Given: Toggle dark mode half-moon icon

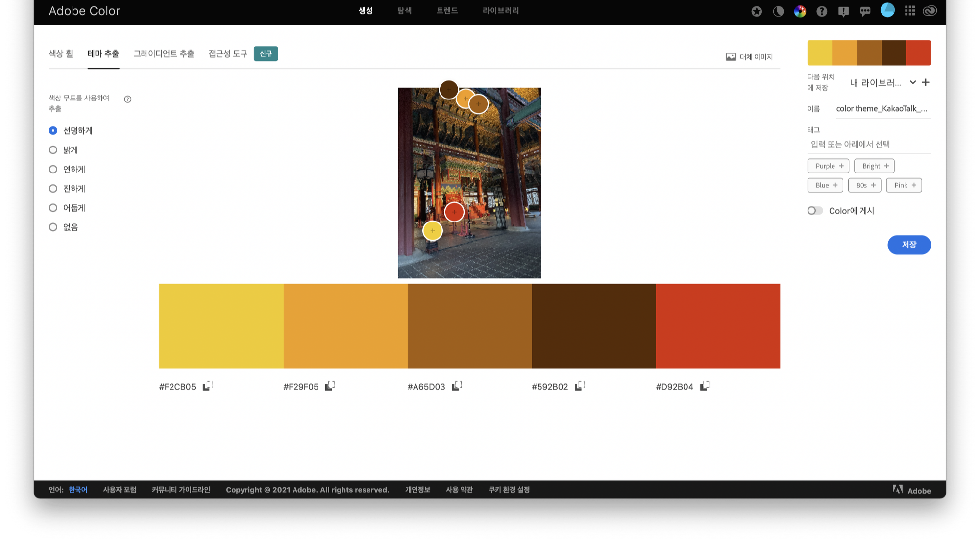Looking at the screenshot, I should pyautogui.click(x=778, y=11).
